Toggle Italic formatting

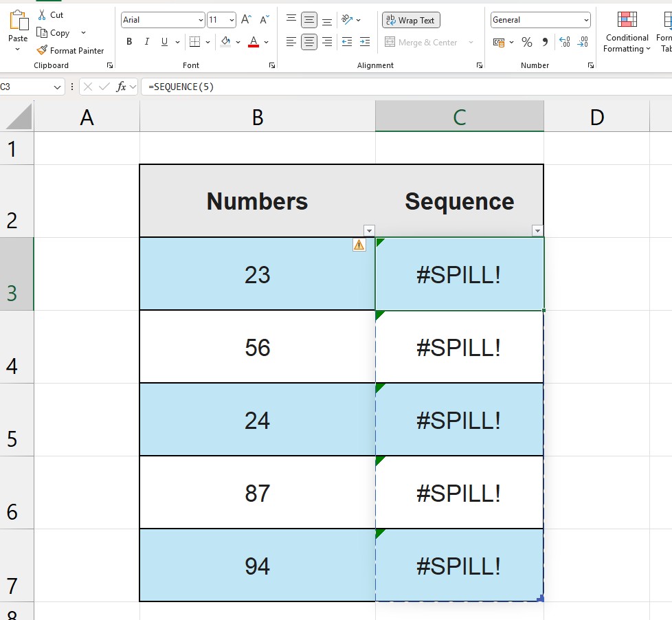click(x=146, y=42)
